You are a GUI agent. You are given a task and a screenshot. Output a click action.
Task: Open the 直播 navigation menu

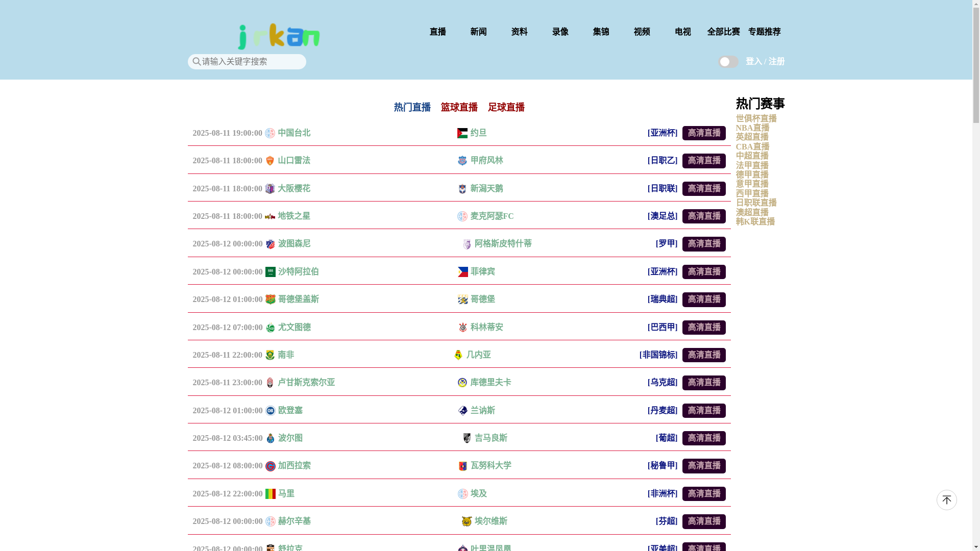pos(437,32)
